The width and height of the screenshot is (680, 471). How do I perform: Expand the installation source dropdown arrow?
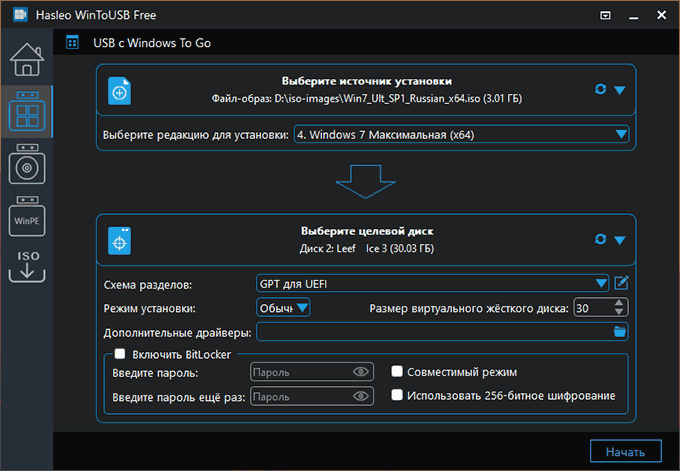(x=620, y=90)
